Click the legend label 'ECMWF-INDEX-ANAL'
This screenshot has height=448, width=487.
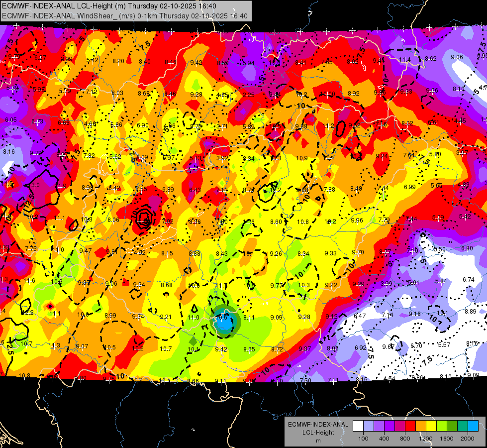318,425
